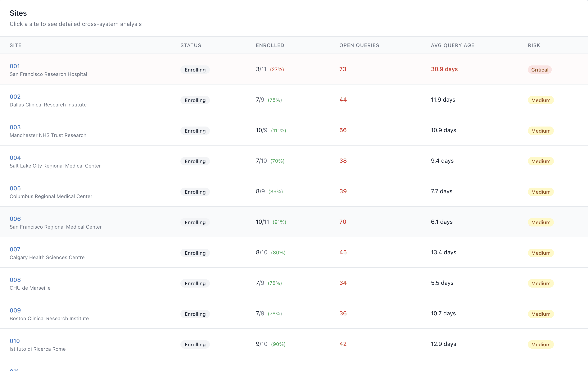588x371 pixels.
Task: Sort by Avg Query Age column header
Action: [x=452, y=45]
